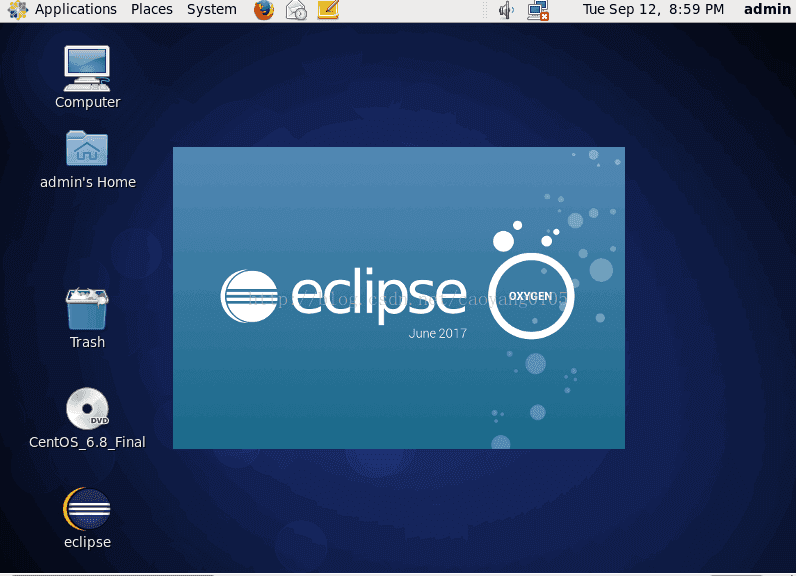Select the Trash desktop icon
Viewport: 796px width, 576px height.
[87, 319]
